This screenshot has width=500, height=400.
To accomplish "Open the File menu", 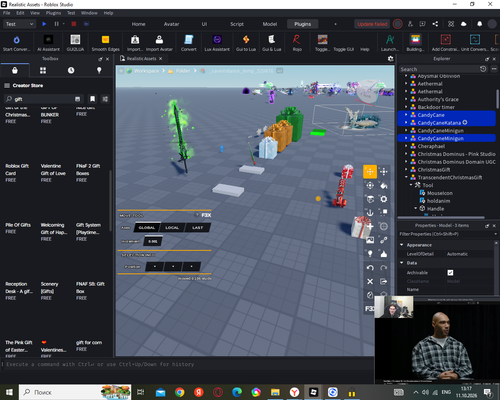I will 6,13.
